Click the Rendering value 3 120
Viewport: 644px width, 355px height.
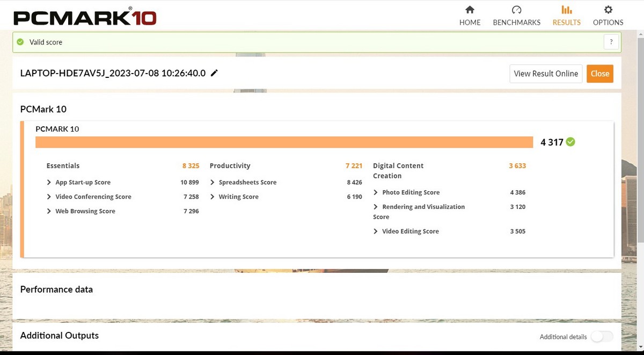click(x=517, y=207)
